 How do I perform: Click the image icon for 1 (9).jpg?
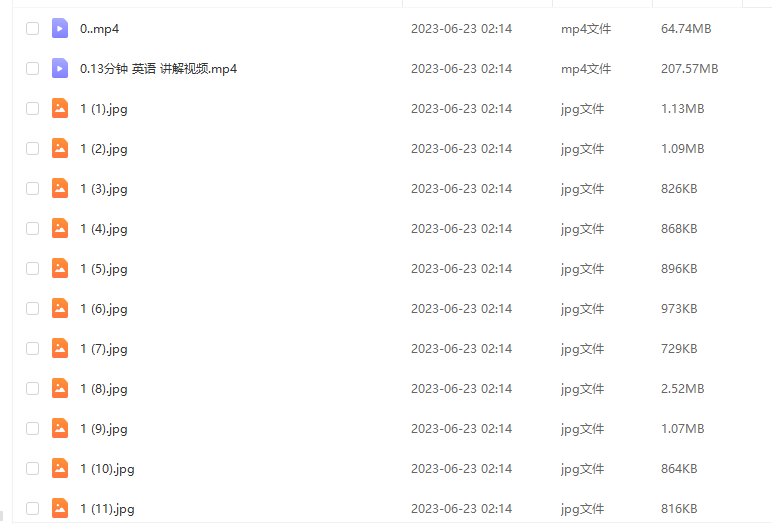point(60,428)
